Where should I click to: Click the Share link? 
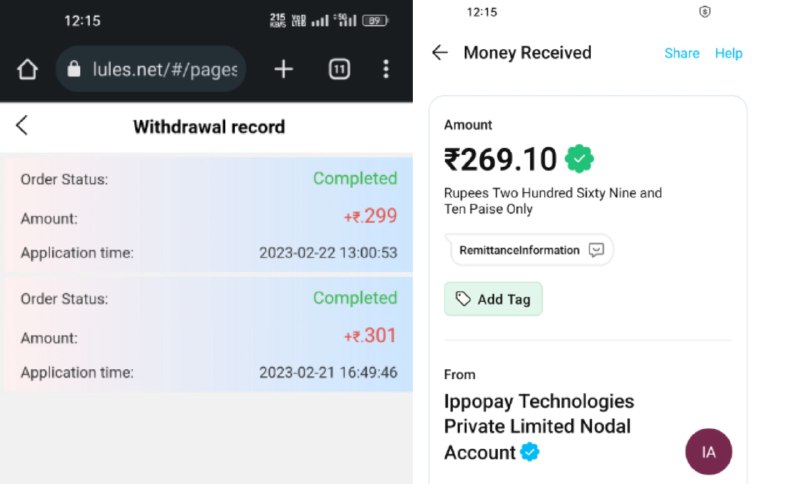point(682,53)
